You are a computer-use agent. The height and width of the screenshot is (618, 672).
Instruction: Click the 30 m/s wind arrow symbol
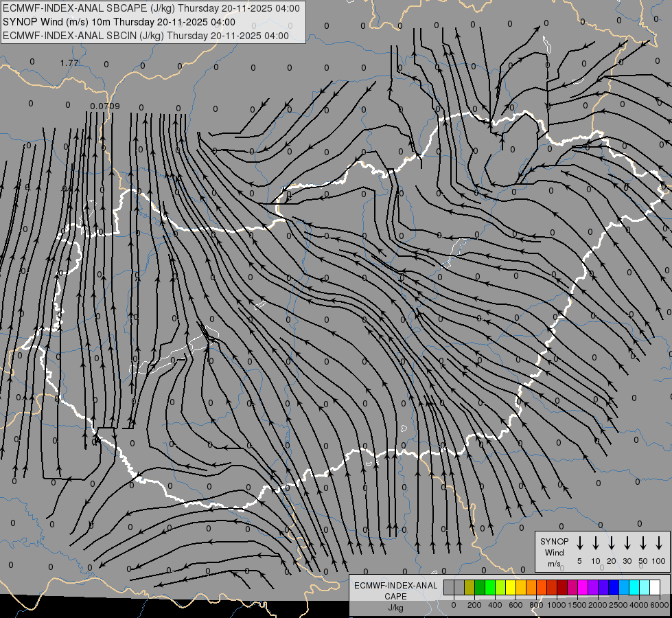627,543
